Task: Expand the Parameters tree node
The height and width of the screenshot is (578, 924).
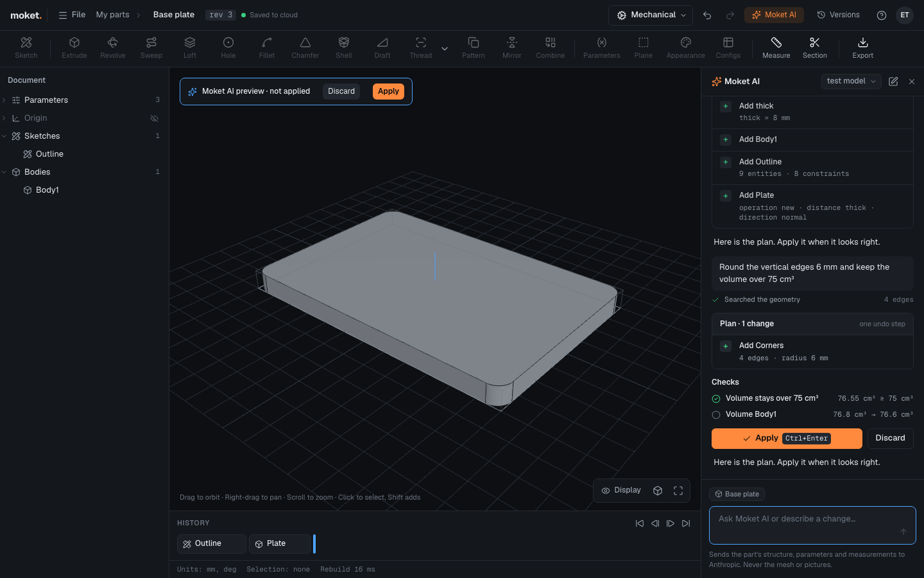Action: point(4,100)
